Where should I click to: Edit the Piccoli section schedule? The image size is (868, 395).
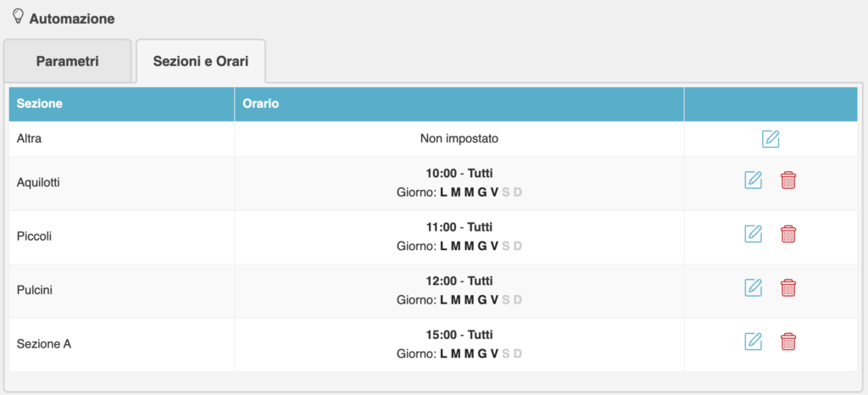753,234
